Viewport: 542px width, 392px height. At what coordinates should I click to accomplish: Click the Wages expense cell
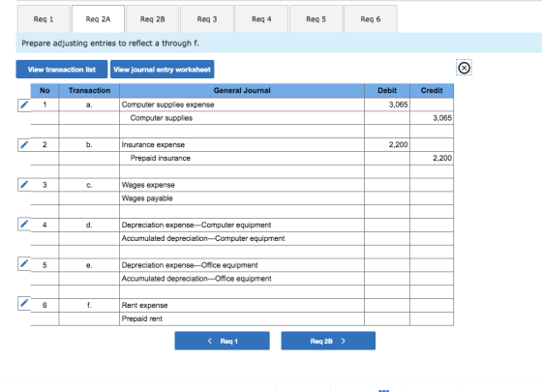pos(242,185)
